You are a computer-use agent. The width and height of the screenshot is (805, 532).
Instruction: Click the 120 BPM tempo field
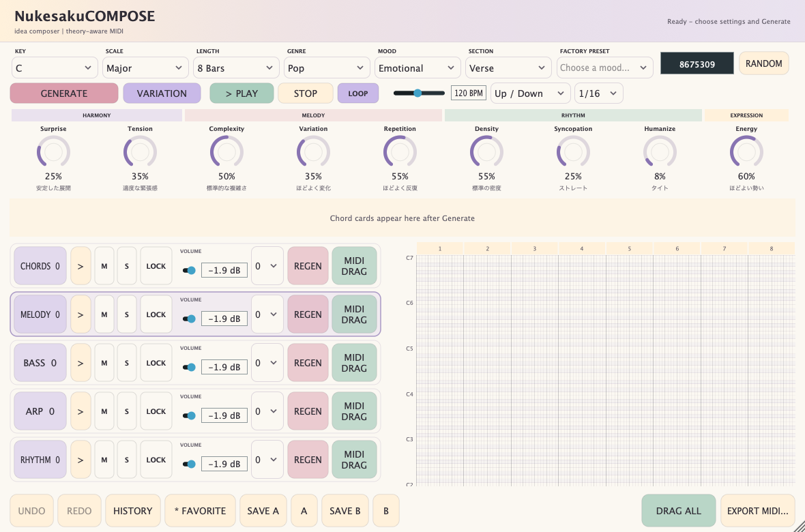pyautogui.click(x=469, y=93)
